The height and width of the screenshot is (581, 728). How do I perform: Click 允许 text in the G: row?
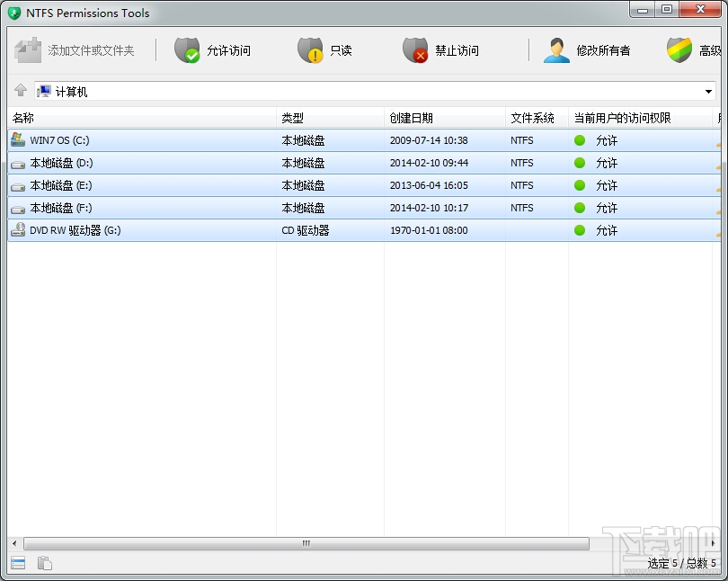(607, 230)
